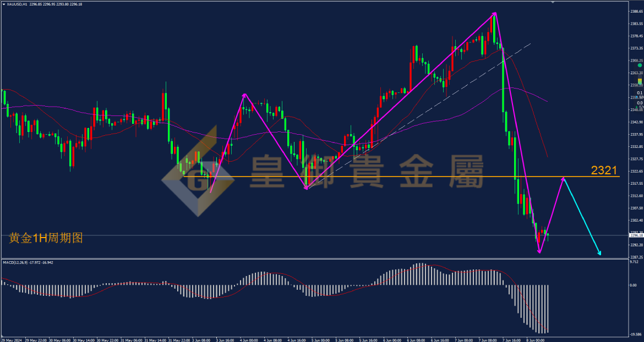
Task: Click the 29 May 2024 date label
Action: click(11, 340)
